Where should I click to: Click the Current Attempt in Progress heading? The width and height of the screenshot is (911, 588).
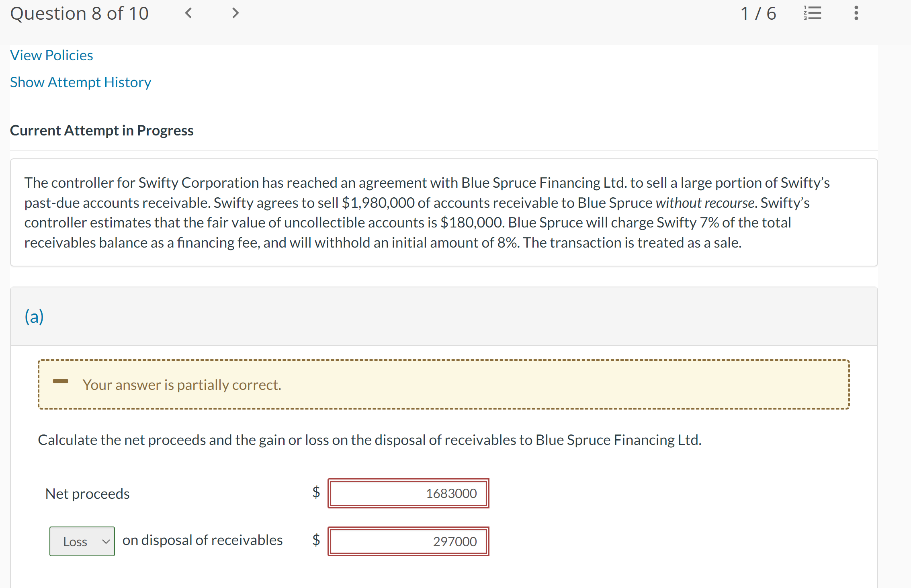pos(102,130)
